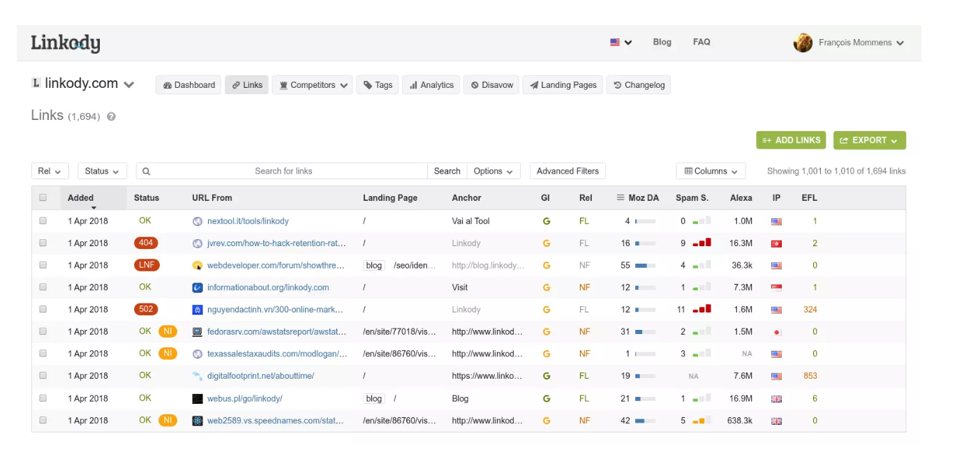This screenshot has height=468, width=980.
Task: Click the ADD LINKS button
Action: point(791,140)
